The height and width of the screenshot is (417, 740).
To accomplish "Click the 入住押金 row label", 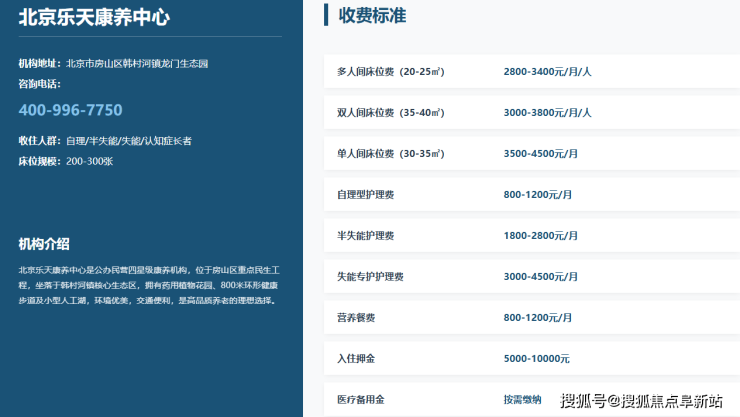I will [x=356, y=359].
